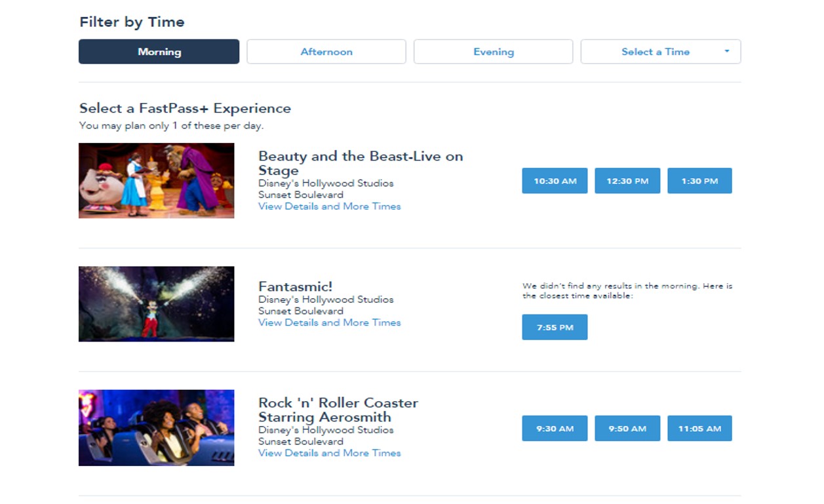
Task: Click the Beauty and the Beast-Live on Stage title
Action: click(361, 163)
